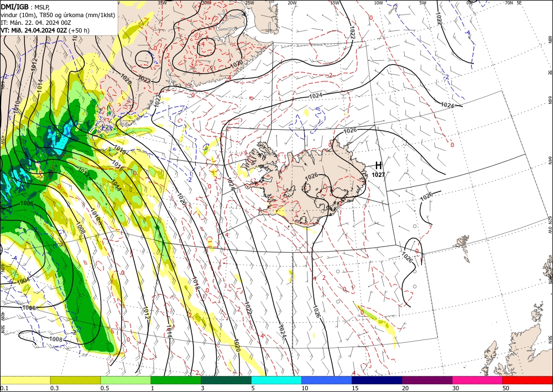The width and height of the screenshot is (553, 392).
Task: Click the '10W' longitude label at top
Action: [378, 3]
